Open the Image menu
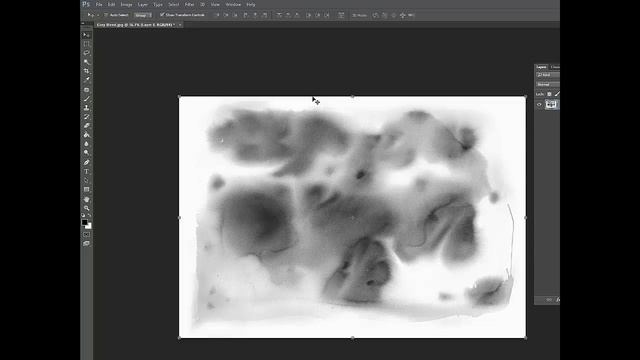The width and height of the screenshot is (640, 360). coord(126,4)
